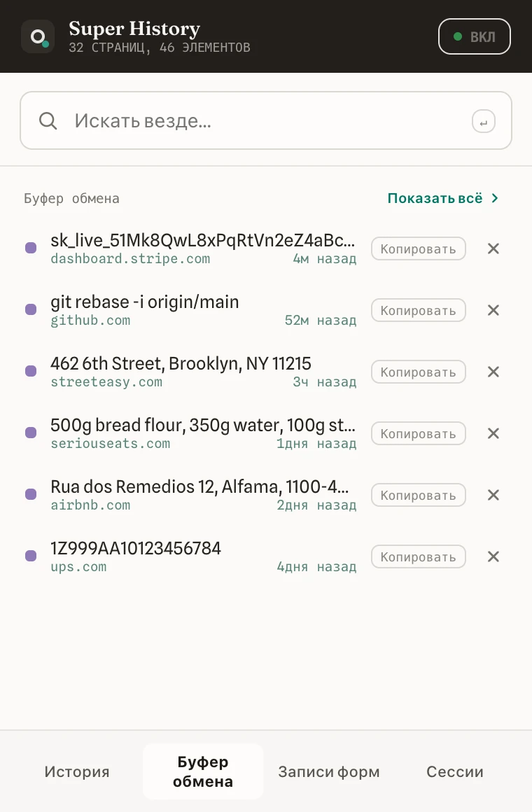
Task: Remove the Rua dos Remedios entry
Action: pos(493,495)
